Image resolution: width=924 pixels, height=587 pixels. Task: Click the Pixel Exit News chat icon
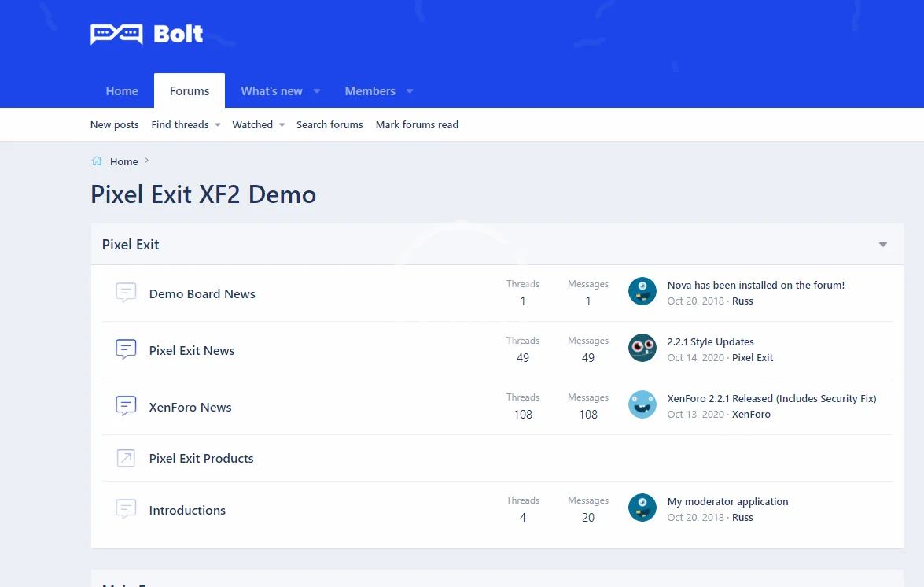click(x=126, y=350)
